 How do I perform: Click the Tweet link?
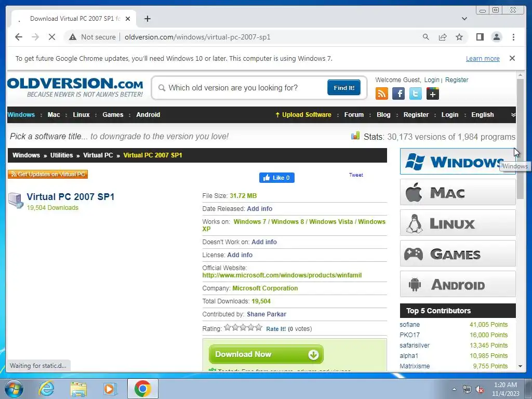click(356, 175)
